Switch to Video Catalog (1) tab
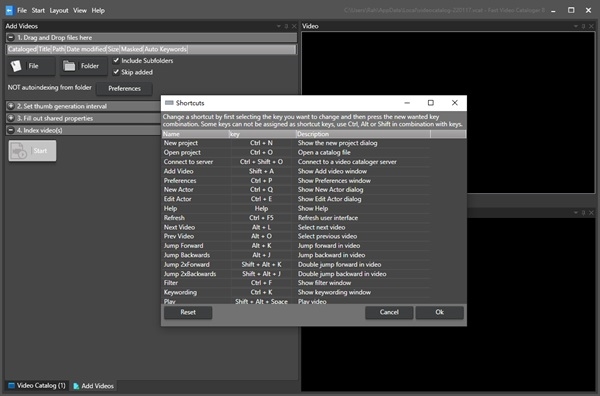 [x=37, y=385]
